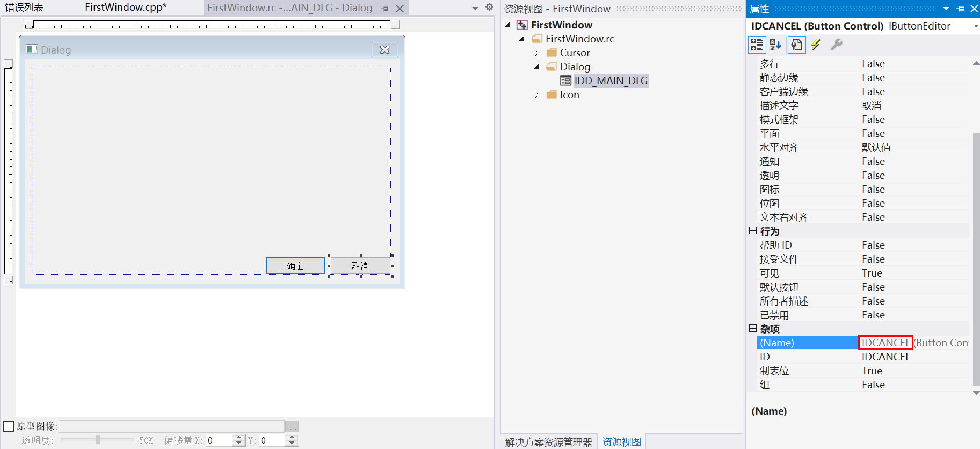Select the (Name) property row

point(863,343)
